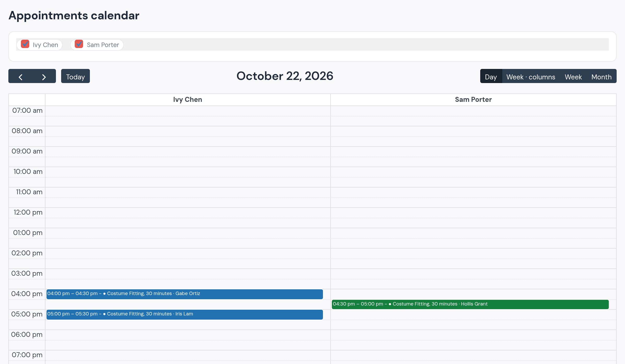Switch to Month view
625x364 pixels.
click(601, 76)
